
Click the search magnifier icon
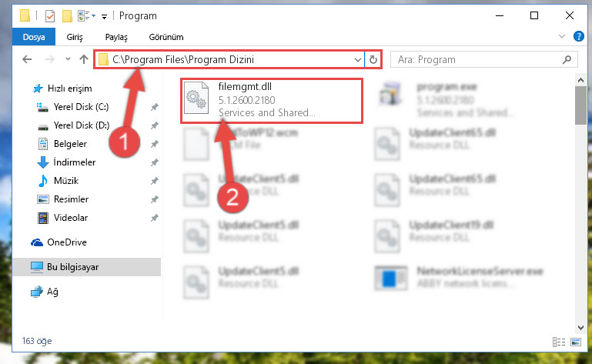point(567,60)
